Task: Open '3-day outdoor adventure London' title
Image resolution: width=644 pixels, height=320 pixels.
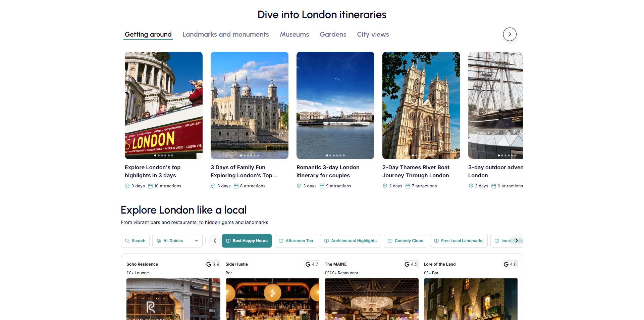Action: point(496,171)
